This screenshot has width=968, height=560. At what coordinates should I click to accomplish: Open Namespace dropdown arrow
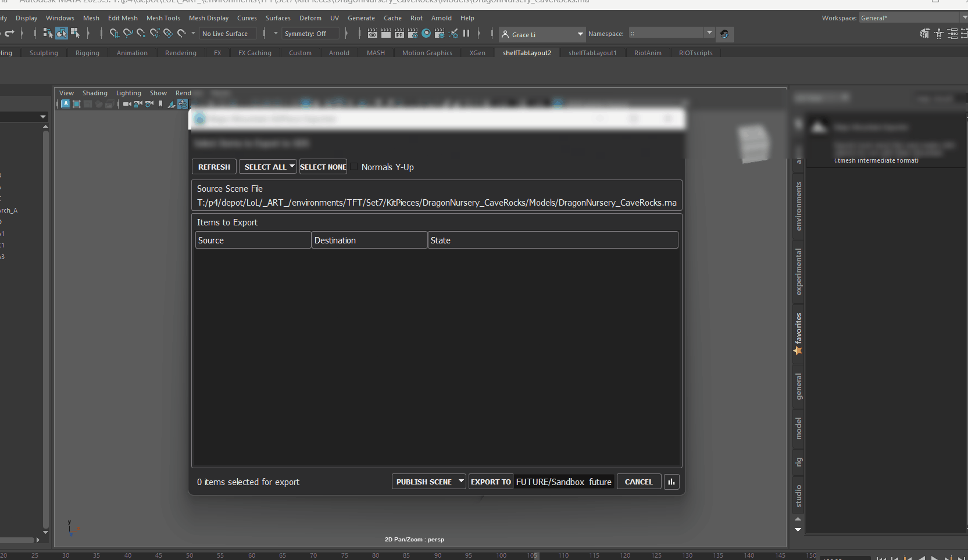(x=709, y=33)
